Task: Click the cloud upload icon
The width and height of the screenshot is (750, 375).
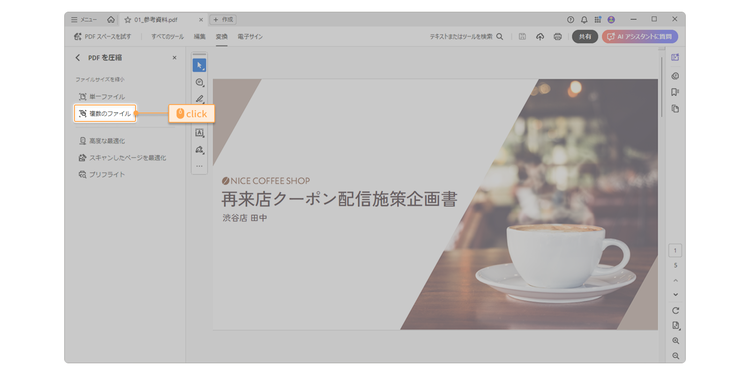Action: coord(540,36)
